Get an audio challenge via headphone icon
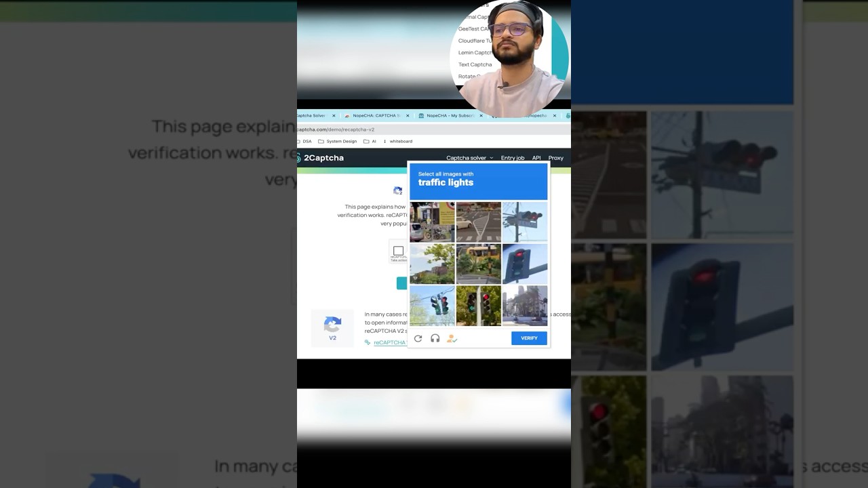 point(435,338)
